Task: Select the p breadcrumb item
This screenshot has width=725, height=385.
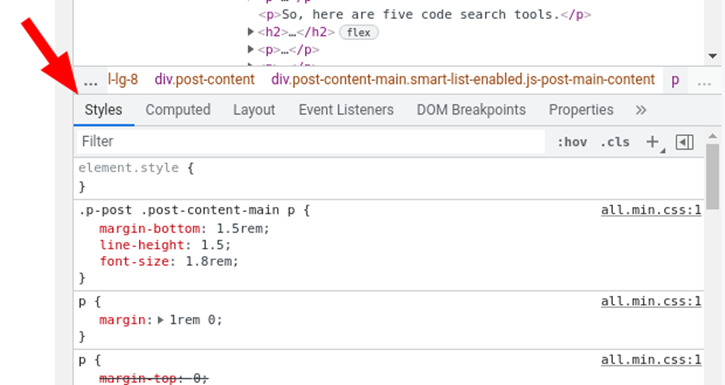Action: (x=675, y=80)
